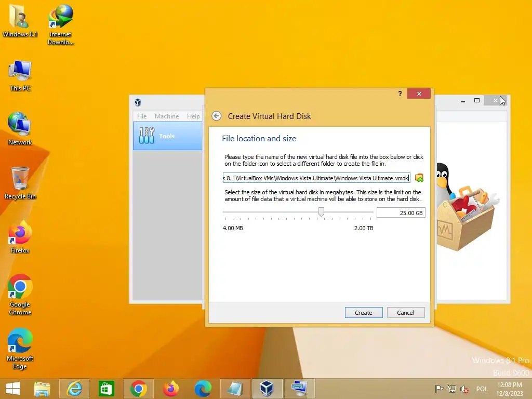
Task: Open Firefox from the taskbar
Action: click(170, 389)
